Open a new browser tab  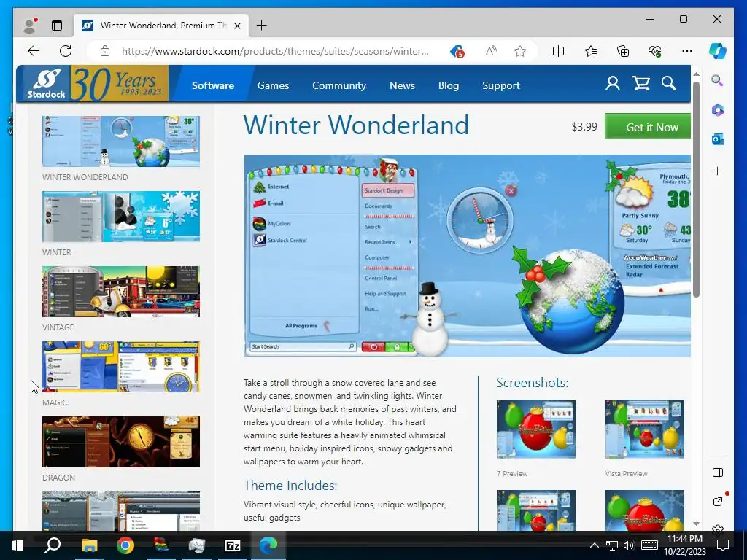click(x=262, y=26)
